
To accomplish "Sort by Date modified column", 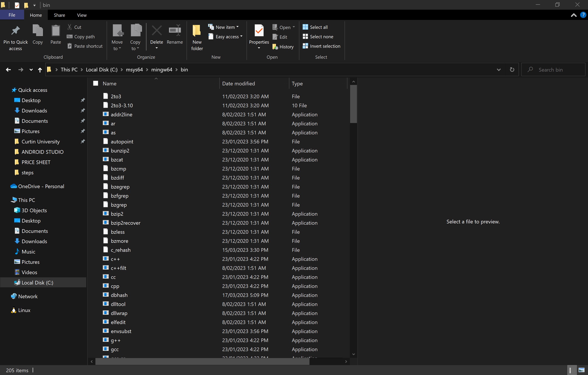I will 254,84.
